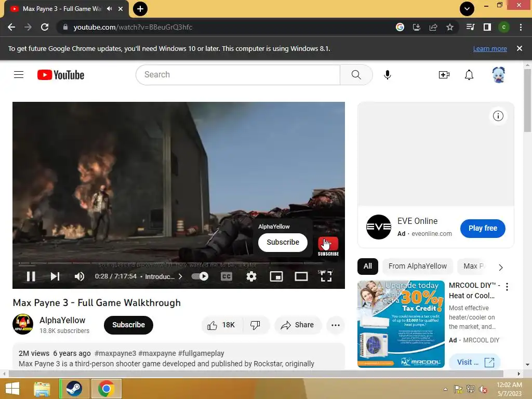Bookmark this tab with star icon

point(450,27)
